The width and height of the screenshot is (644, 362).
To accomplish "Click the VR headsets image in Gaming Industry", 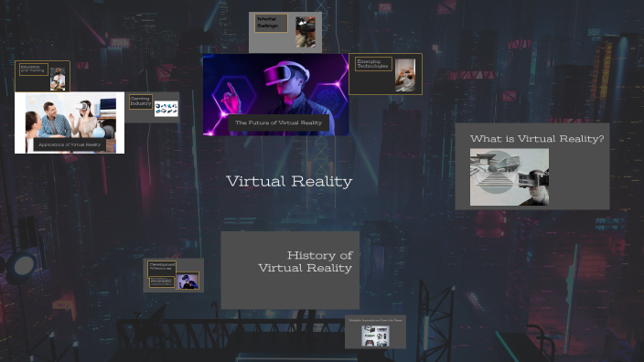I will point(166,109).
